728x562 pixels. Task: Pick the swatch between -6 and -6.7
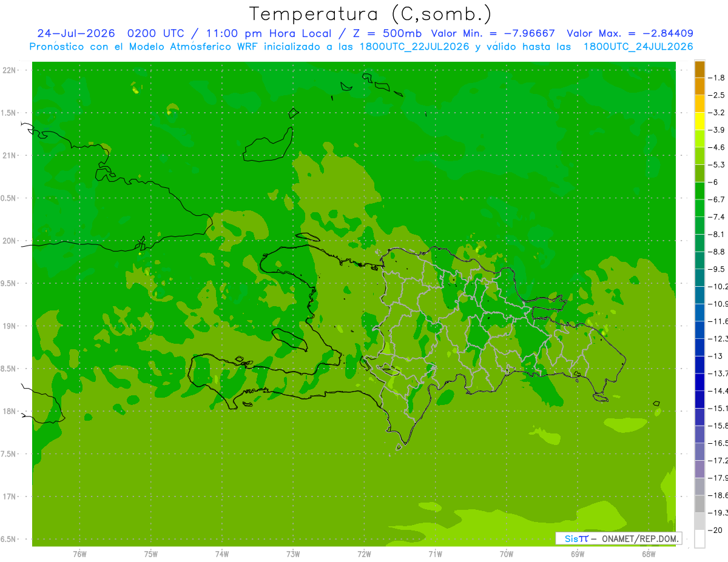coord(699,191)
